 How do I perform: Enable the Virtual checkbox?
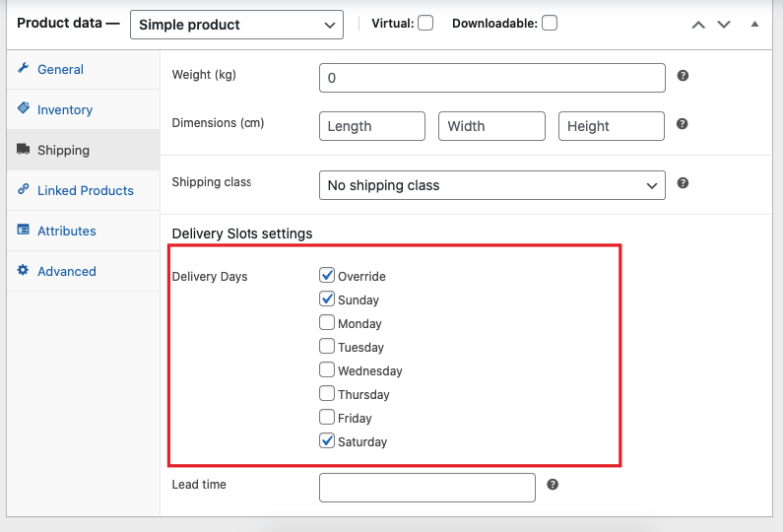(425, 23)
